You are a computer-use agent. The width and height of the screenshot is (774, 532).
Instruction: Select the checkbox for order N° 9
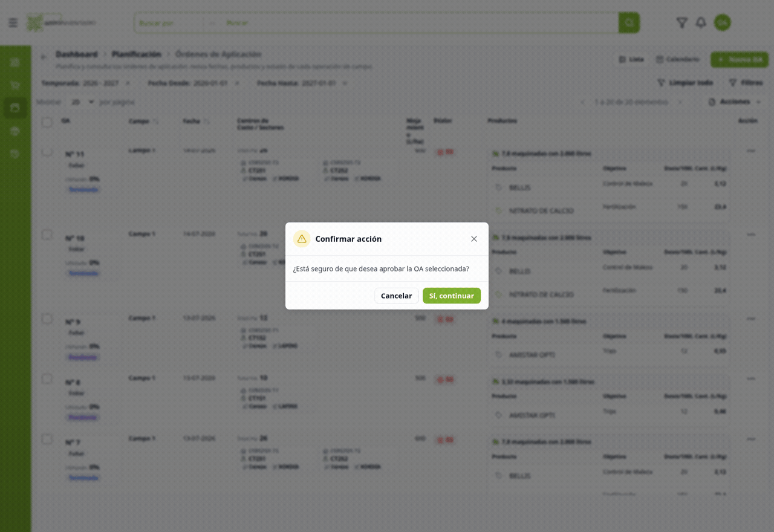pos(47,318)
